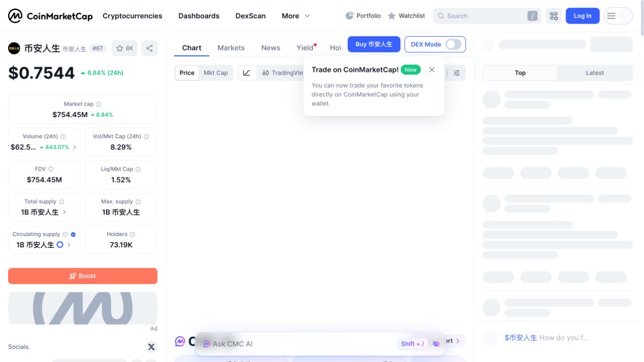This screenshot has width=644, height=362.
Task: Toggle DEX Mode switch
Action: point(453,44)
